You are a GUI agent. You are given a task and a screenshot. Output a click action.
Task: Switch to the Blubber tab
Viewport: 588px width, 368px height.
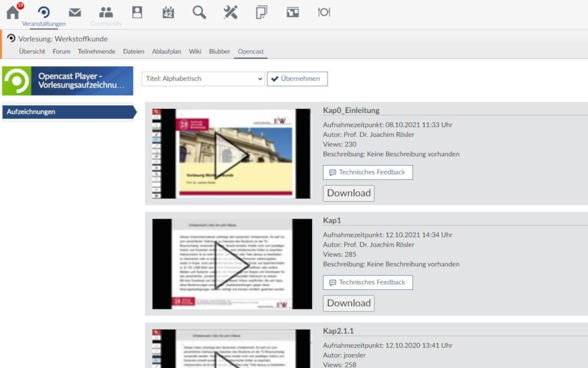(220, 52)
